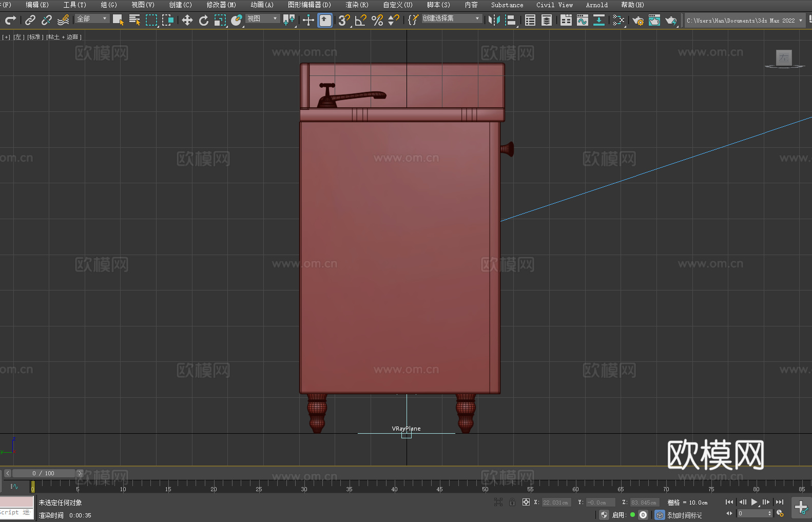Viewport: 812px width, 522px height.
Task: Click the pink MAXScript listener swatch
Action: pyautogui.click(x=17, y=502)
